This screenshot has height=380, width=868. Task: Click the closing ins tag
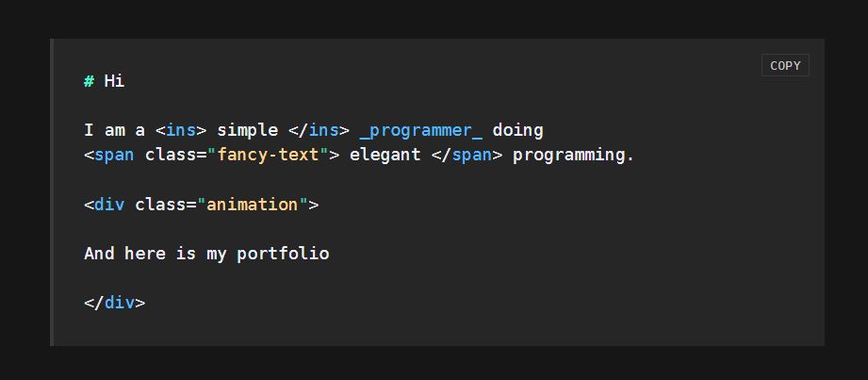pos(319,130)
